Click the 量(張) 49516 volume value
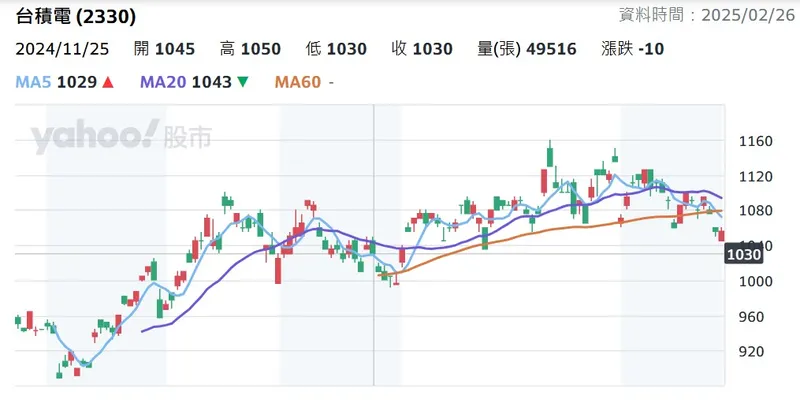The width and height of the screenshot is (800, 400). (x=527, y=49)
